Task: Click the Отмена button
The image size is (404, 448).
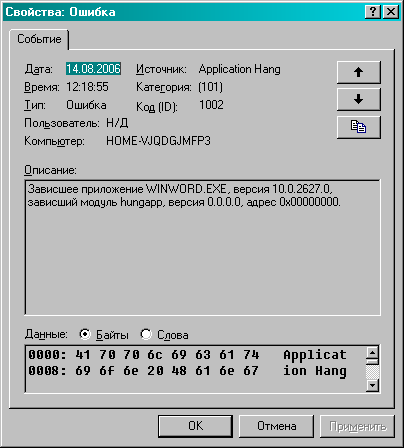Action: pos(276,426)
